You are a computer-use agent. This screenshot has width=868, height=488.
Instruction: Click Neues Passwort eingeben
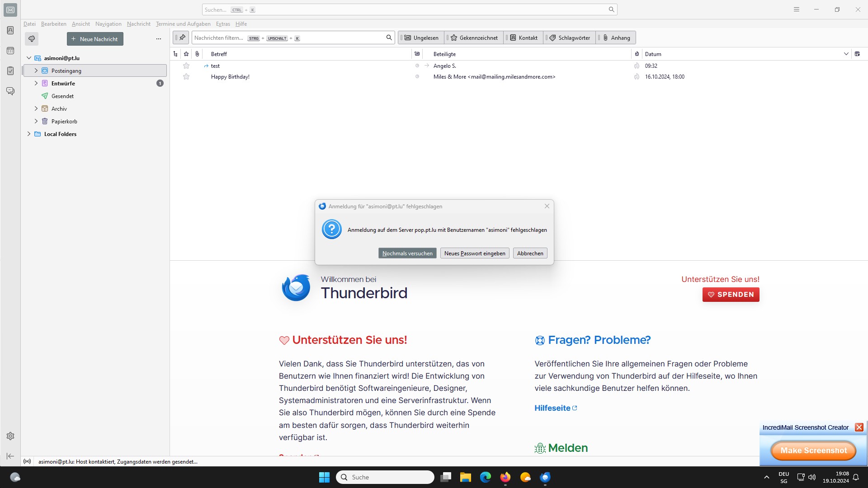(475, 253)
